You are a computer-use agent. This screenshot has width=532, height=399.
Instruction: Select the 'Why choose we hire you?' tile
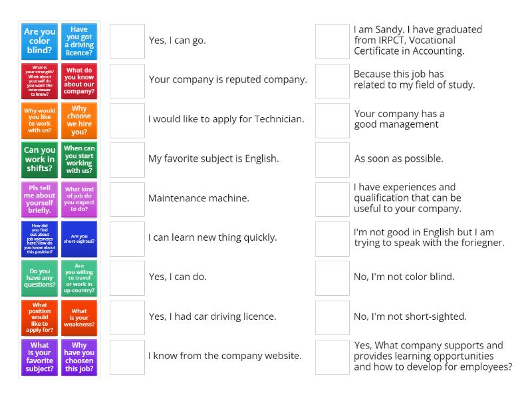[78, 120]
